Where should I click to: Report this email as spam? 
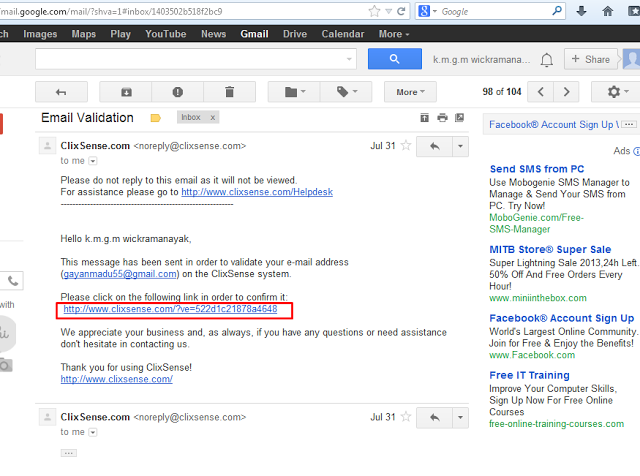(178, 92)
